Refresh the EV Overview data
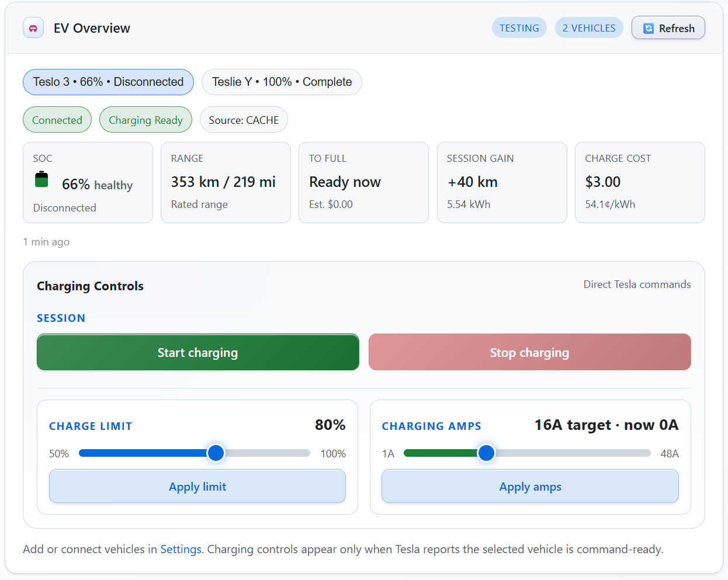Screen dimensions: 728x580 [668, 27]
